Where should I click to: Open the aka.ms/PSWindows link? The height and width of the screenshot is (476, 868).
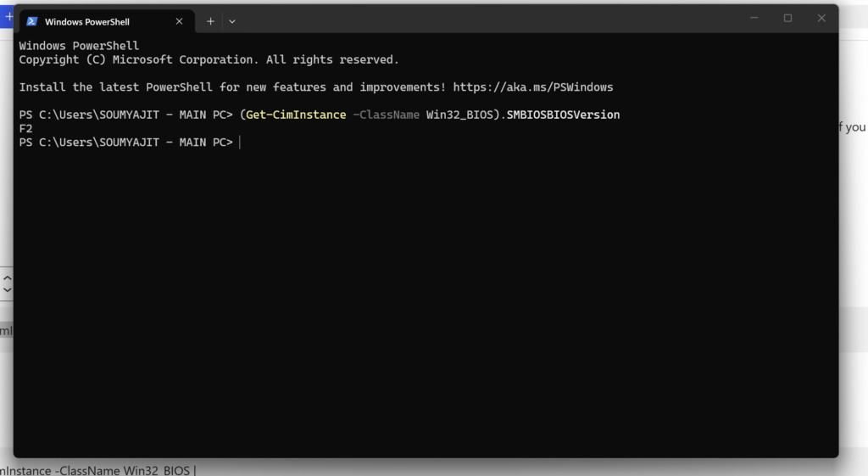coord(533,87)
